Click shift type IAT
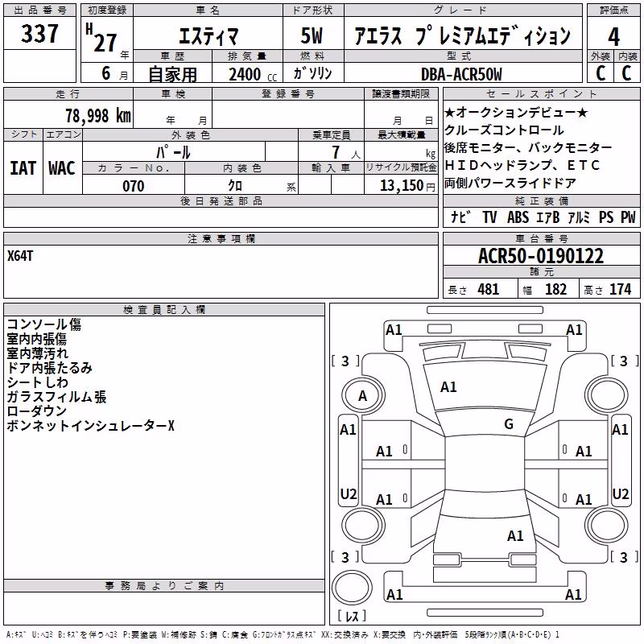 [x=23, y=168]
